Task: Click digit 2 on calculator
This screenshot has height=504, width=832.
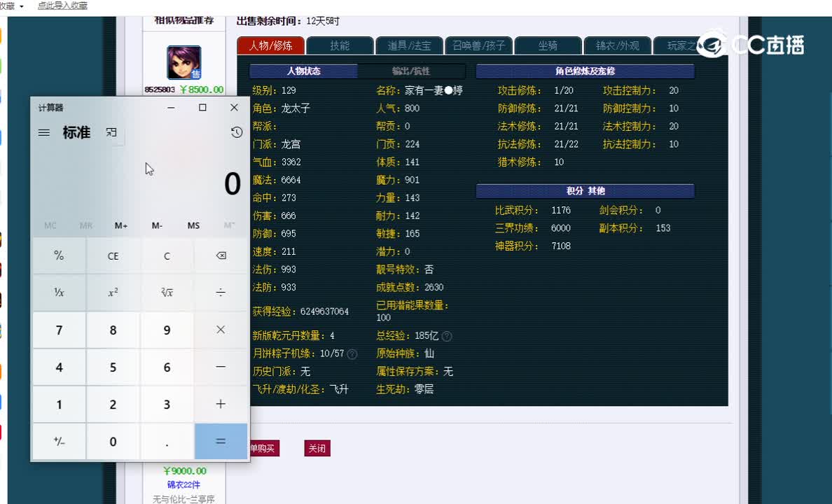Action: (x=113, y=405)
